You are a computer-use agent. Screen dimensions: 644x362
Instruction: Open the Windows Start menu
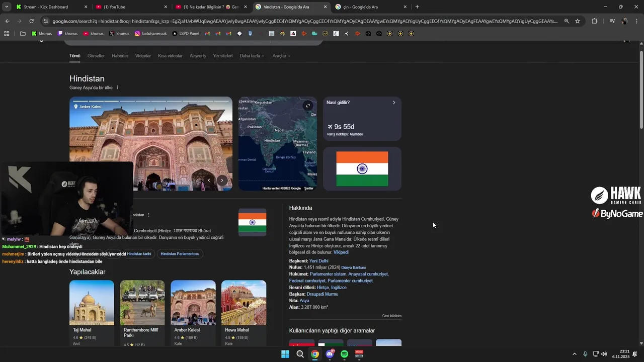285,354
